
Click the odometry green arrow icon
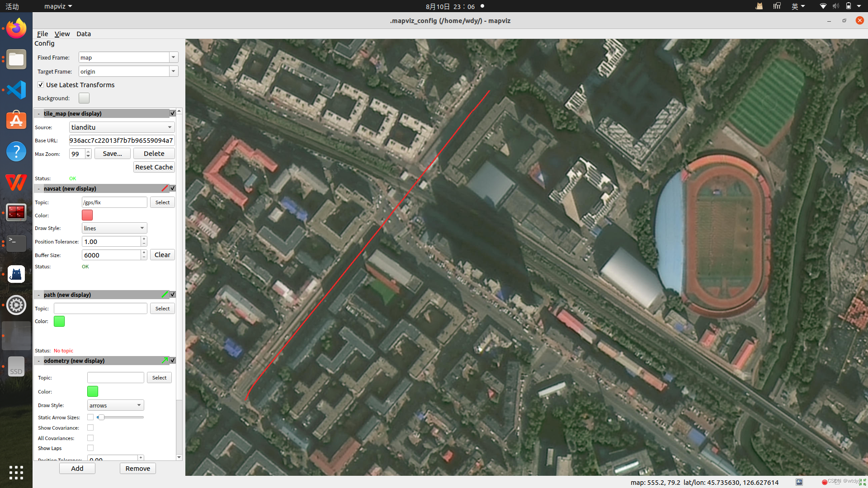coord(165,361)
